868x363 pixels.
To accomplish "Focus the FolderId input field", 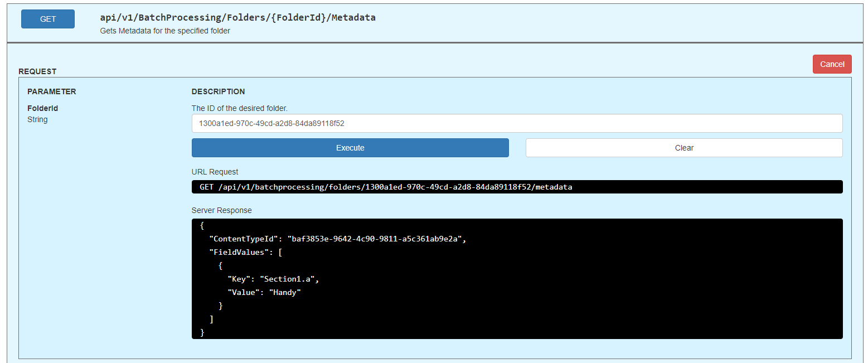I will (517, 123).
